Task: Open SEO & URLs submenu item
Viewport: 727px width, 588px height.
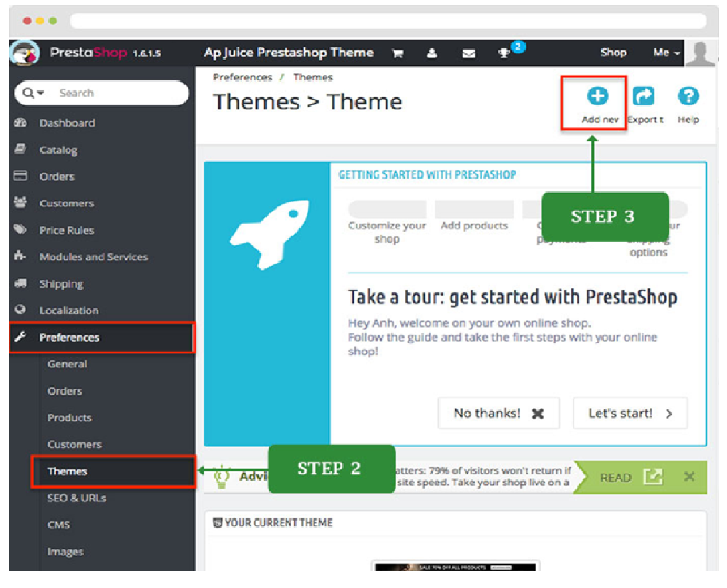Action: (x=77, y=498)
